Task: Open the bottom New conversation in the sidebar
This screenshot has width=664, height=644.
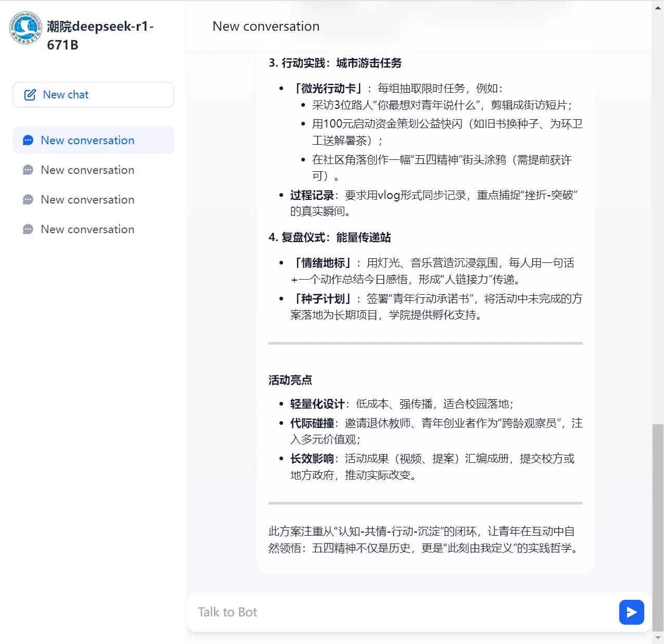Action: click(87, 230)
